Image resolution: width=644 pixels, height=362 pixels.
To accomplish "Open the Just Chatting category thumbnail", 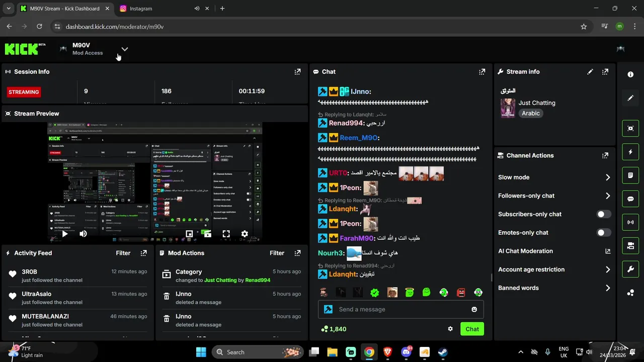I will (x=508, y=108).
